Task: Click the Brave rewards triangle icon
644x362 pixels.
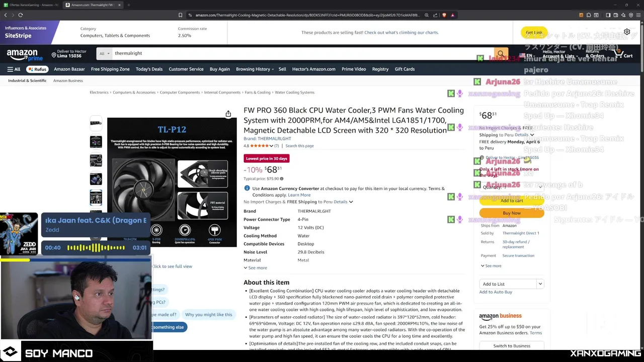Action: coord(452,15)
